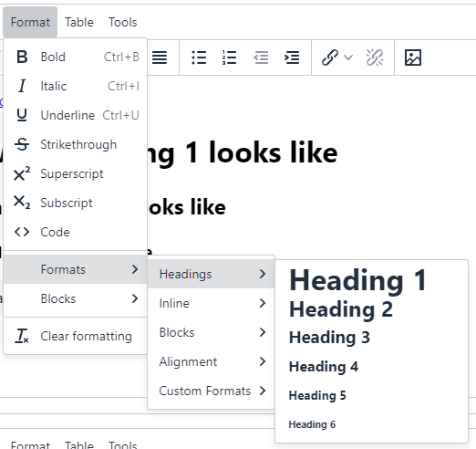Open the Format menu in the top bar

tap(30, 22)
